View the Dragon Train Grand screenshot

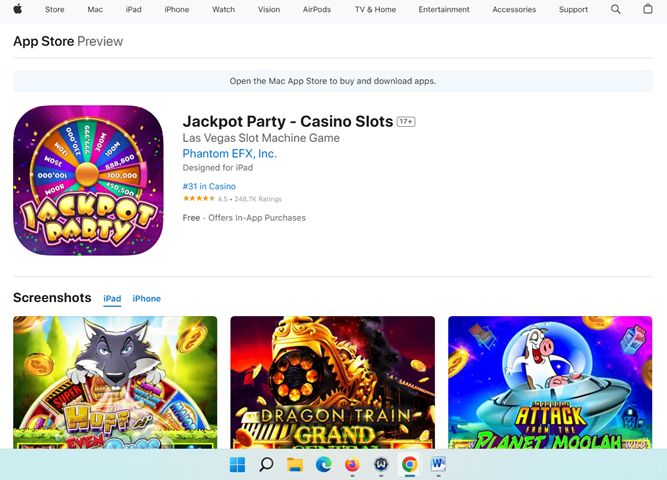click(333, 382)
